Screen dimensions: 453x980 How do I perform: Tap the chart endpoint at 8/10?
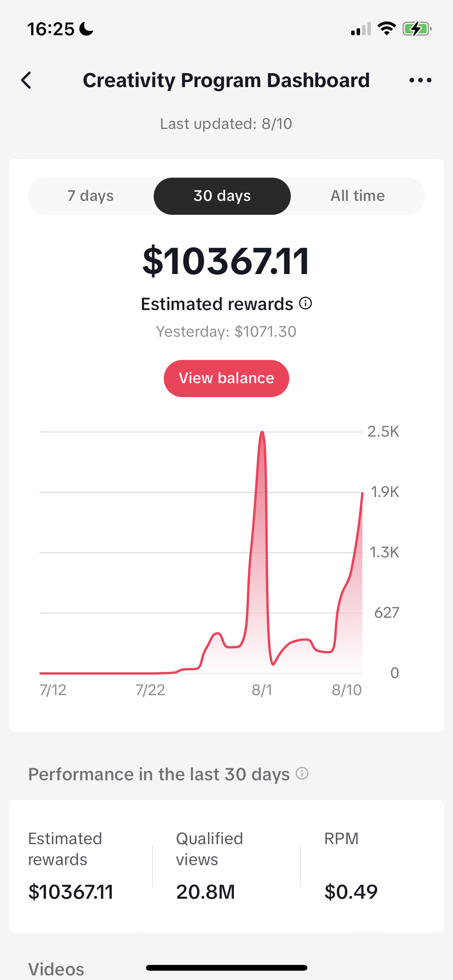pyautogui.click(x=362, y=493)
